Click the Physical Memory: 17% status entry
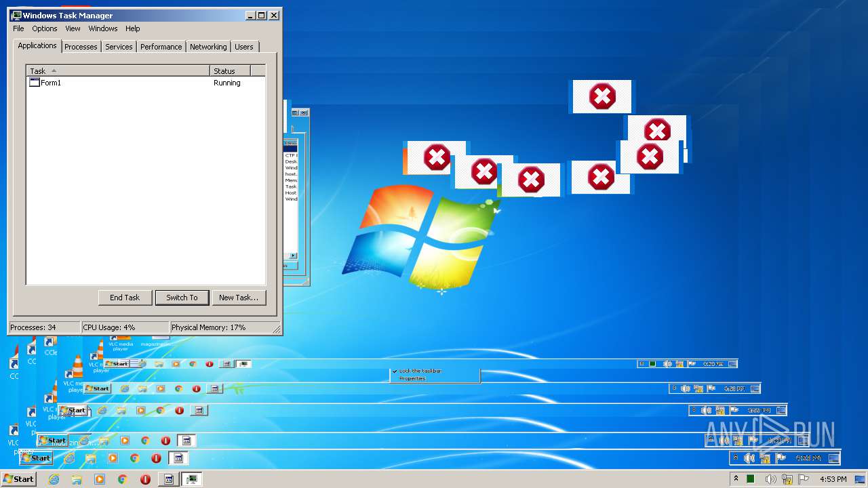Screen dimensions: 868x488 coord(220,327)
